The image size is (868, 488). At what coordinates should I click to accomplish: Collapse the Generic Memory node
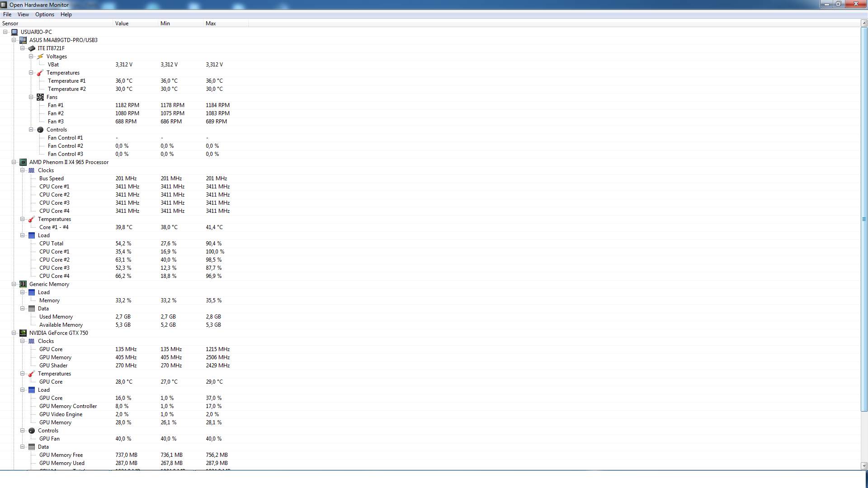tap(14, 284)
